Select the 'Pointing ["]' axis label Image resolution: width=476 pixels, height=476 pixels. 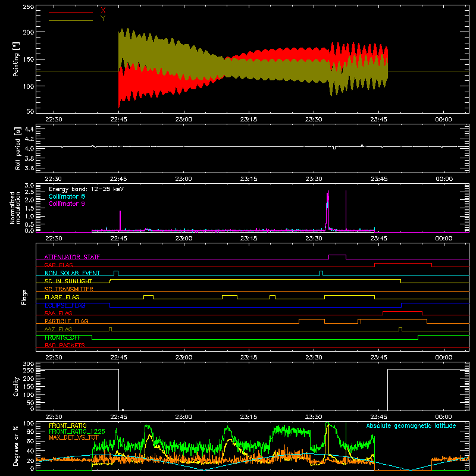(16, 59)
